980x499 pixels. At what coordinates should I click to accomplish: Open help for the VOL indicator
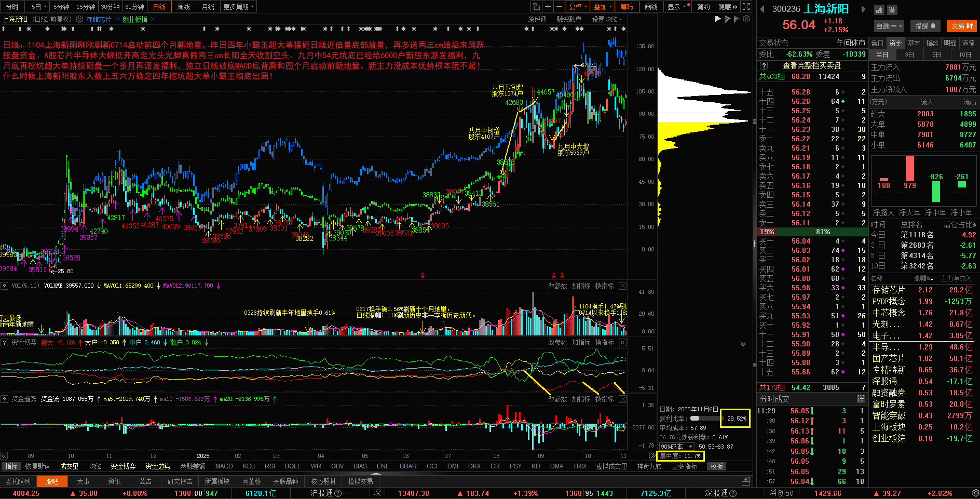pyautogui.click(x=4, y=286)
